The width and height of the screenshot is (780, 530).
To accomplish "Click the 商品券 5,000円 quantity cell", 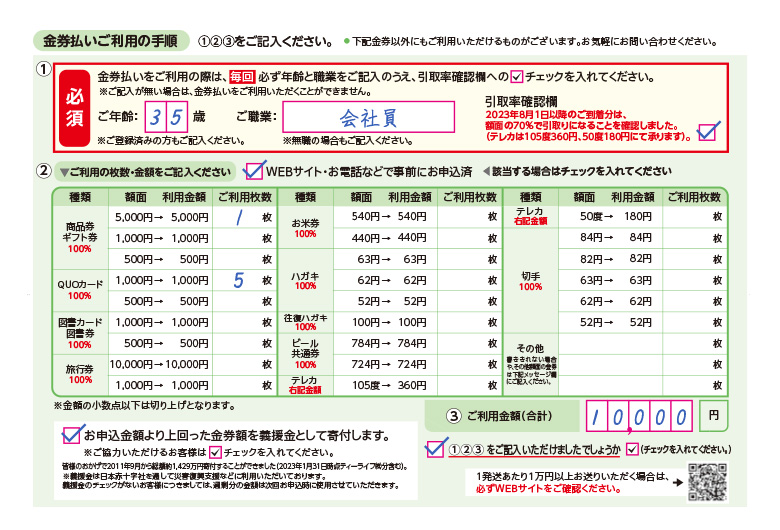I will pyautogui.click(x=245, y=217).
